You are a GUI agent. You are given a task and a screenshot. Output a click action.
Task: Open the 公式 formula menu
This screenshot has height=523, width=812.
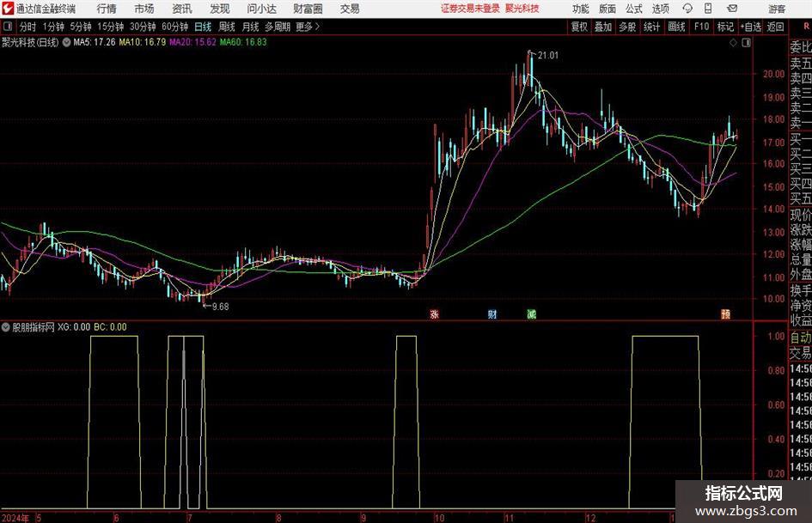click(633, 9)
